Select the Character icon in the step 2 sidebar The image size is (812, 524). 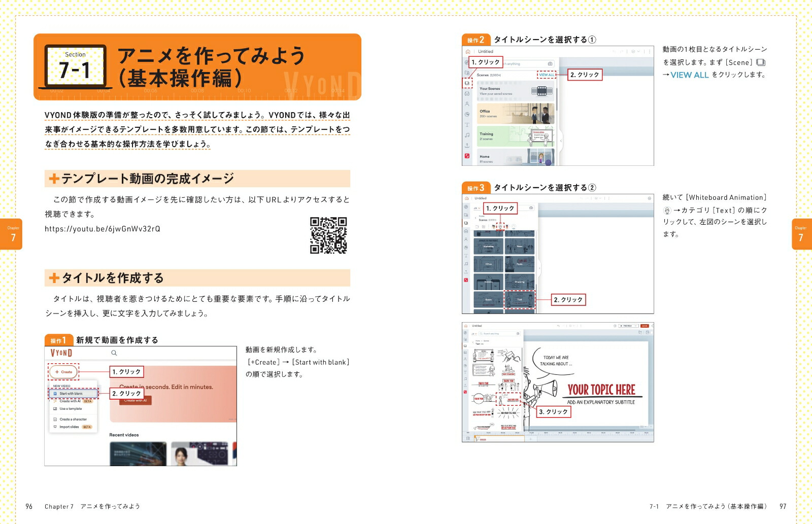[467, 104]
